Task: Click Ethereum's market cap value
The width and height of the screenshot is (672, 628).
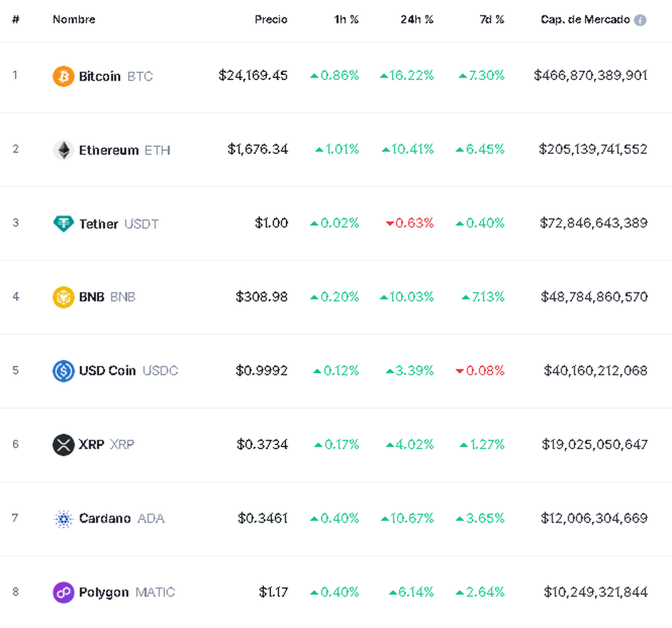Action: [x=593, y=150]
